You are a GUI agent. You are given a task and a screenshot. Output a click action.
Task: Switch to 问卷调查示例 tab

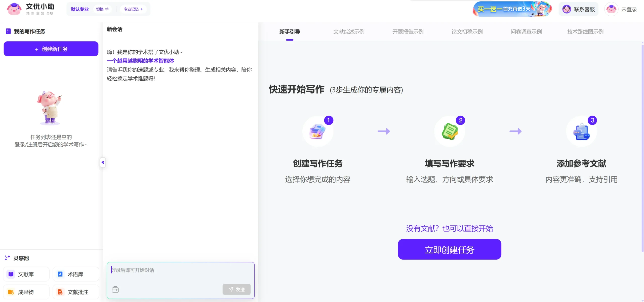point(526,32)
